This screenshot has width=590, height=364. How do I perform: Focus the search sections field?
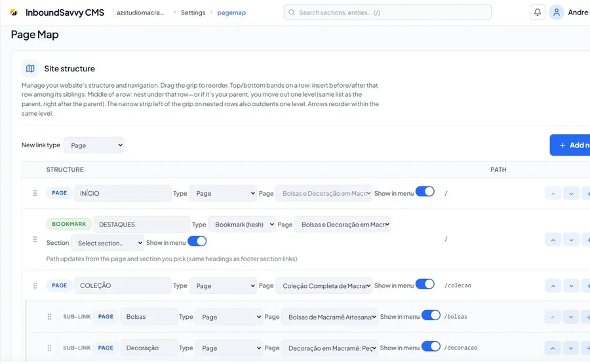point(387,12)
